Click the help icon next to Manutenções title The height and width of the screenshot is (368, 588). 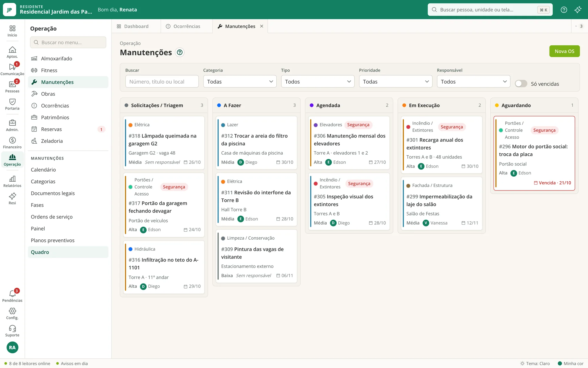click(x=180, y=52)
